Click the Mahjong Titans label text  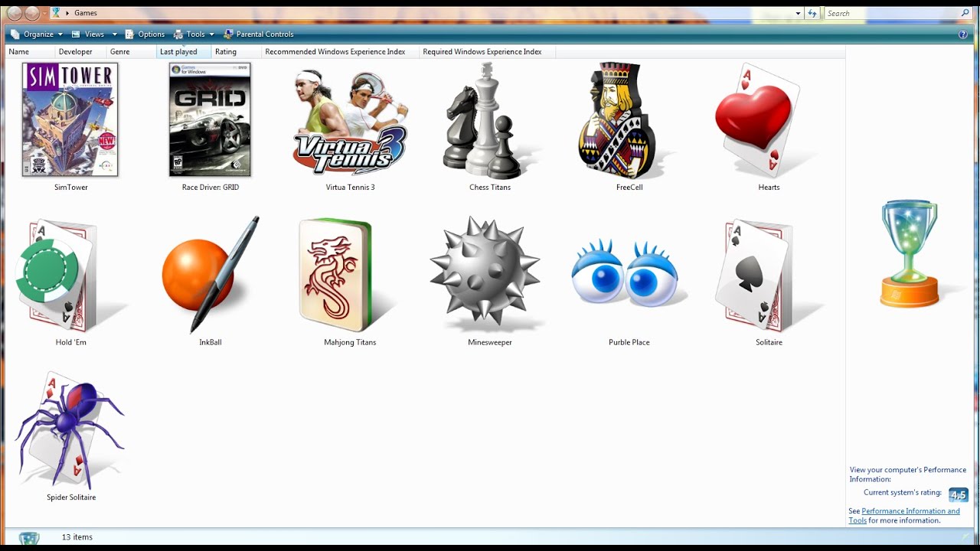click(350, 343)
